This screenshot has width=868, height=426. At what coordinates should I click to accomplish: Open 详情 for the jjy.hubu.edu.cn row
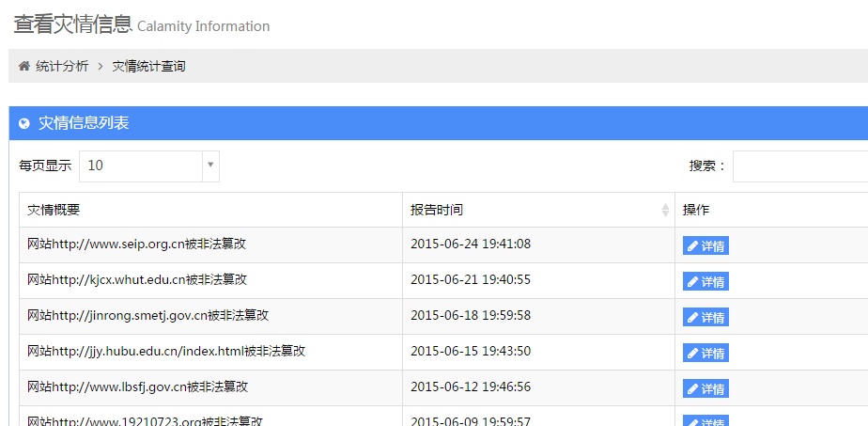(705, 354)
